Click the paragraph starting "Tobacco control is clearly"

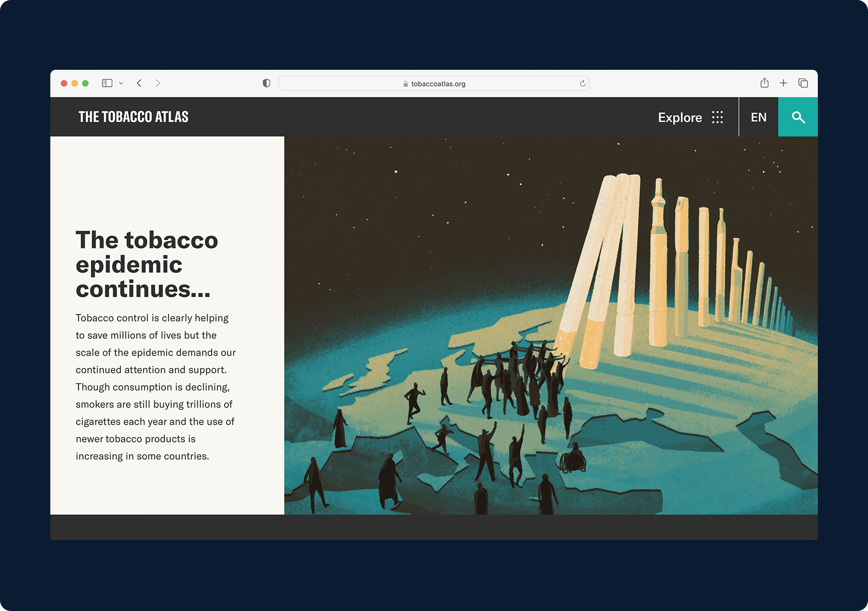pos(156,387)
